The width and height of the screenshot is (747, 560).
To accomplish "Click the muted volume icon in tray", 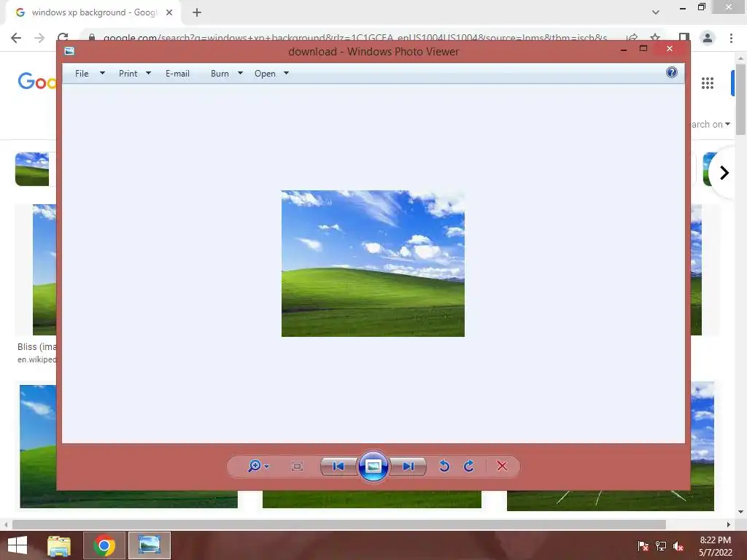I will (x=678, y=546).
